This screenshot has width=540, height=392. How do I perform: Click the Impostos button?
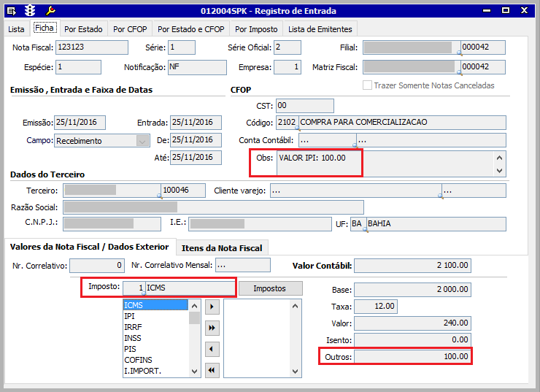tap(270, 288)
